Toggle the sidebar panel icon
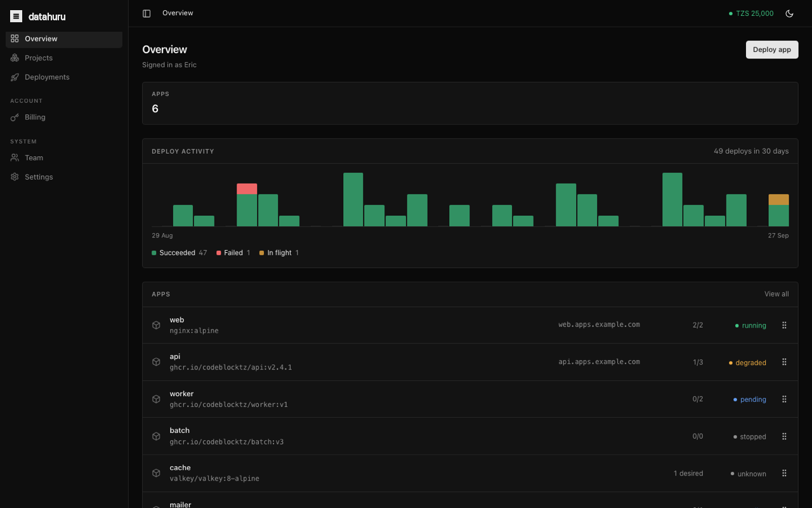812x508 pixels. [x=147, y=13]
